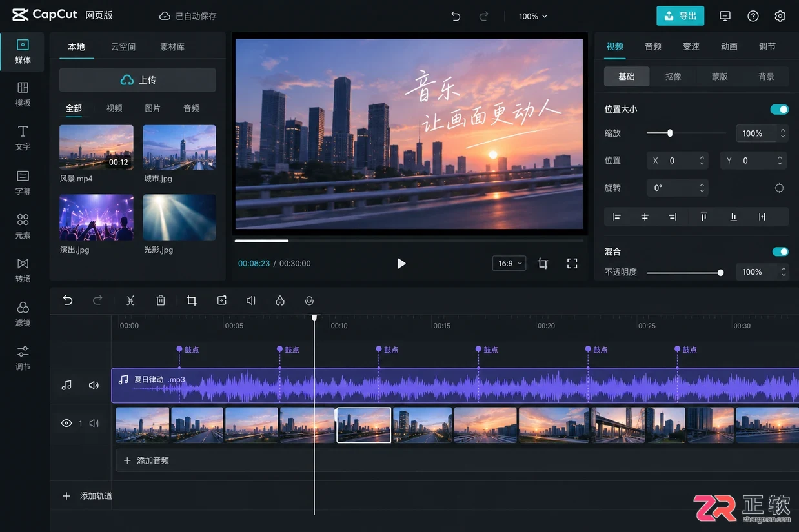This screenshot has width=799, height=532.
Task: Click the Y position stepper arrows
Action: (x=780, y=161)
